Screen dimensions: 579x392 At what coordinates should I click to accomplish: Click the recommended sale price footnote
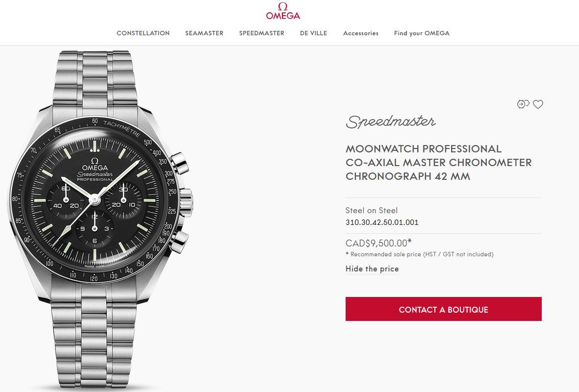[420, 254]
